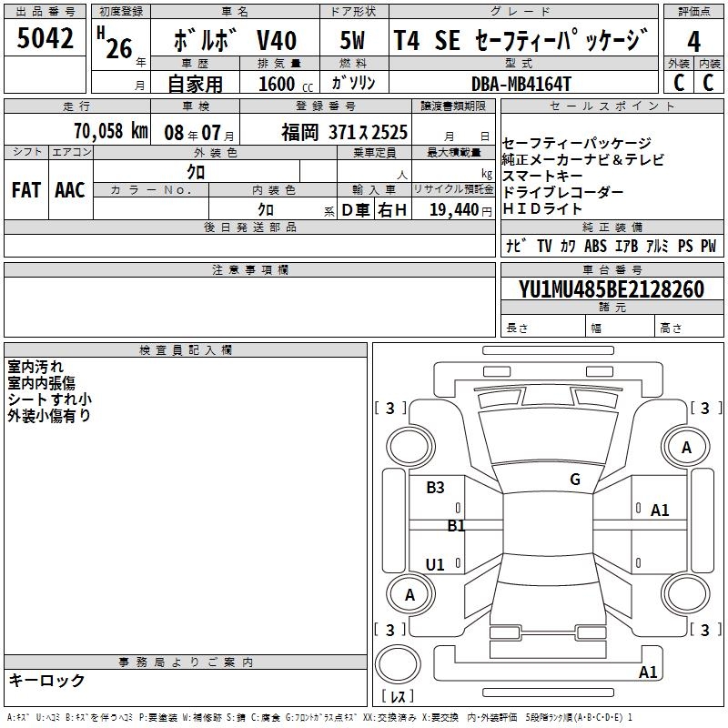Image resolution: width=728 pixels, height=728 pixels.
Task: Click the A1 mark on the right door
Action: pyautogui.click(x=660, y=511)
